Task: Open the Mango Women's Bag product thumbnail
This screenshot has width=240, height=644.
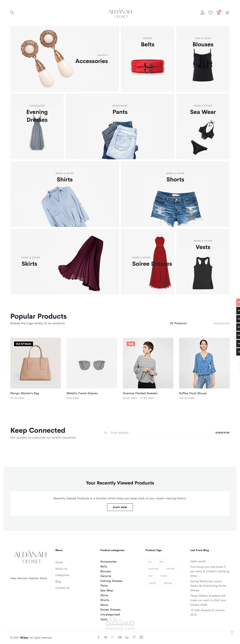Action: (x=35, y=363)
